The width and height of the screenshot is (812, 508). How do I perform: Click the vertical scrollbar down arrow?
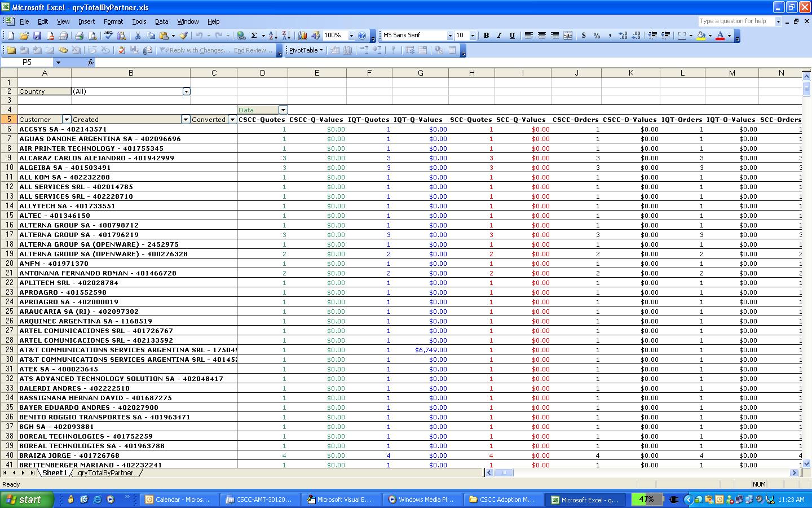806,464
